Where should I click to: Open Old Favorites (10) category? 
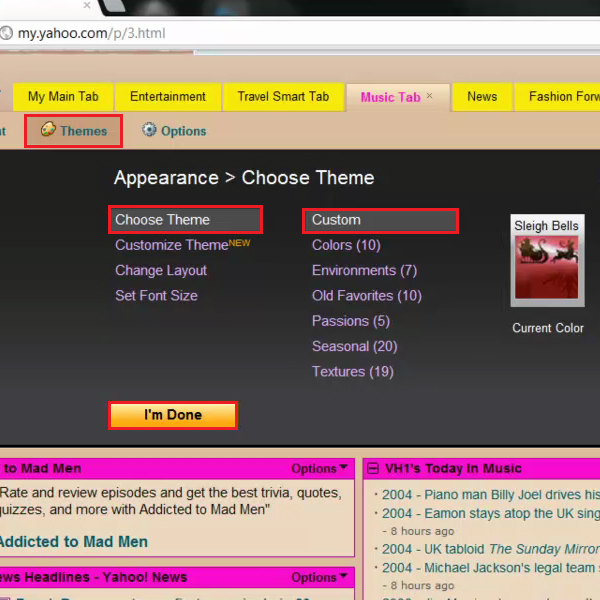click(x=367, y=296)
